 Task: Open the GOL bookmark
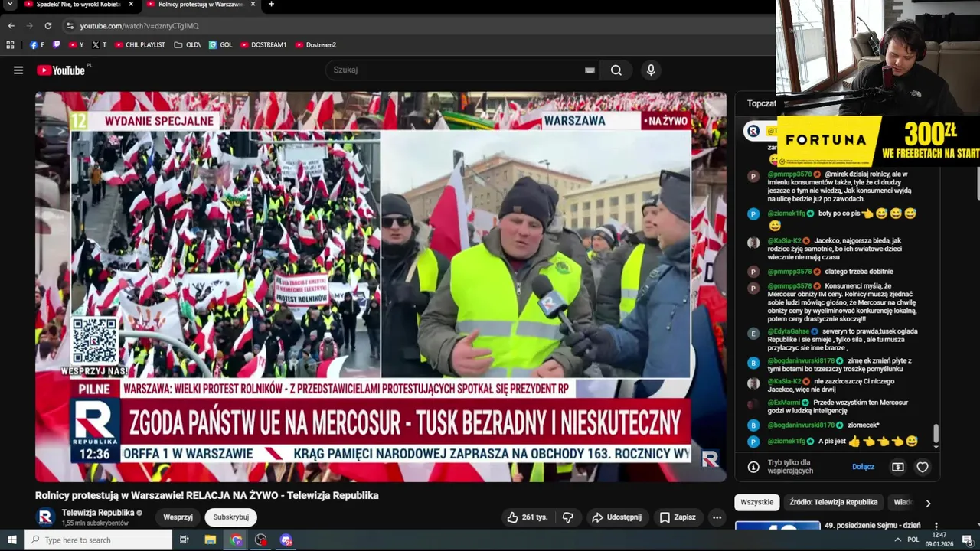click(220, 45)
